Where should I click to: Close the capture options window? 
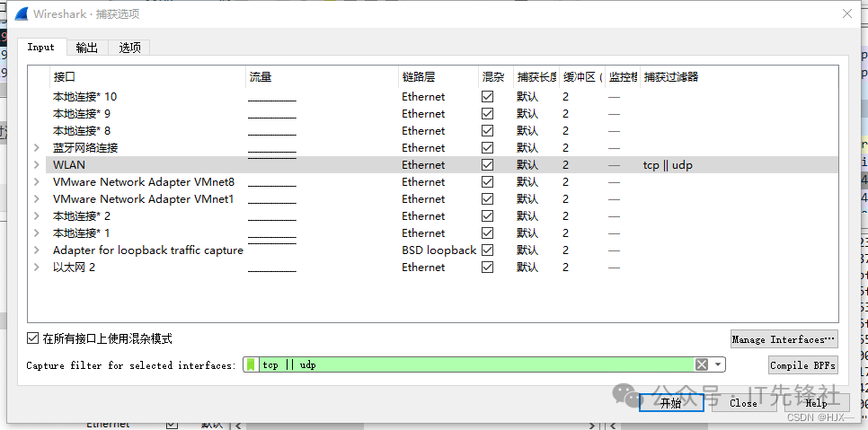point(846,13)
